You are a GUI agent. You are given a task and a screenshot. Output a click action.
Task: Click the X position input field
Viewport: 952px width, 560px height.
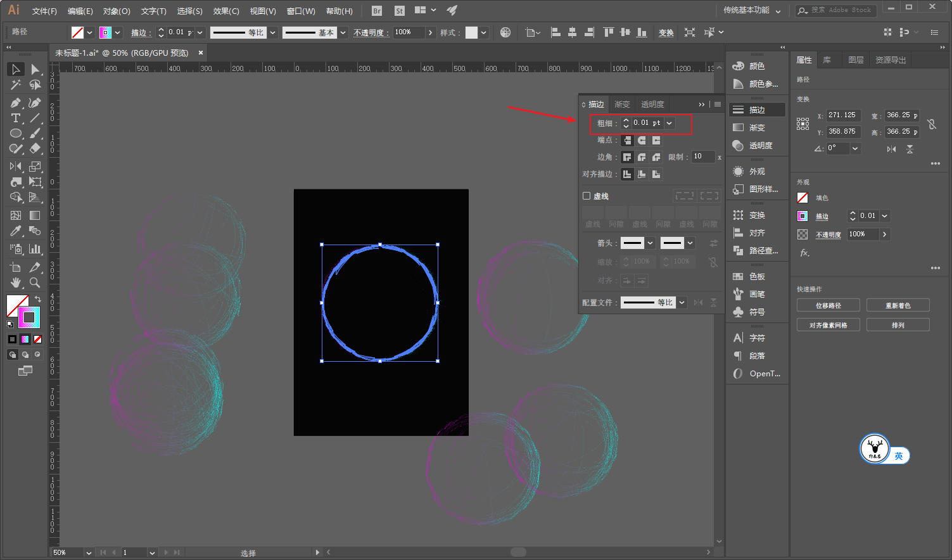(x=843, y=115)
